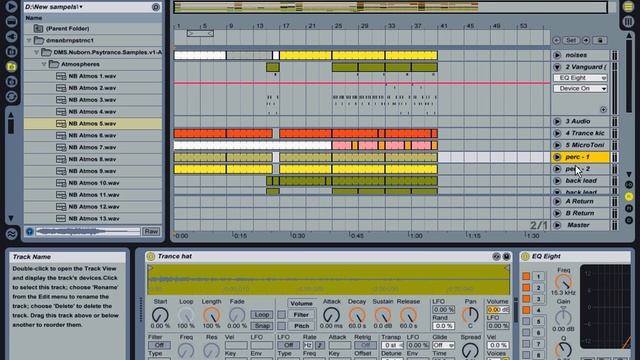Toggle the mixer section round button
This screenshot has width=640, height=360.
coord(629,209)
